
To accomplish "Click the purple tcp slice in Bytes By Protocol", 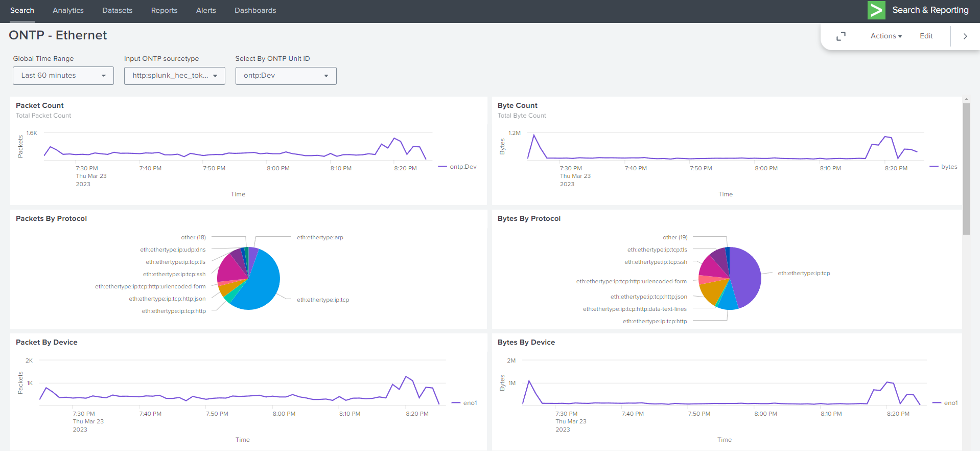I will (x=746, y=276).
